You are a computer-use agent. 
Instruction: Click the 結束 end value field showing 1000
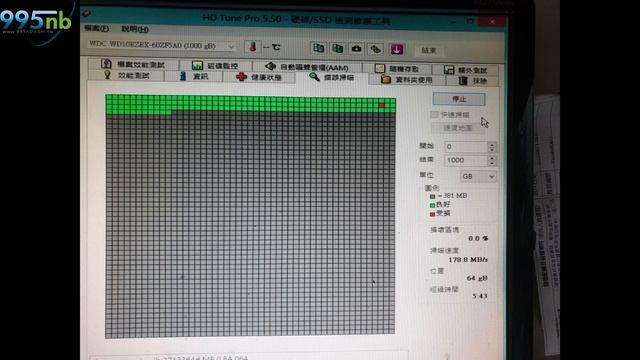[x=465, y=160]
